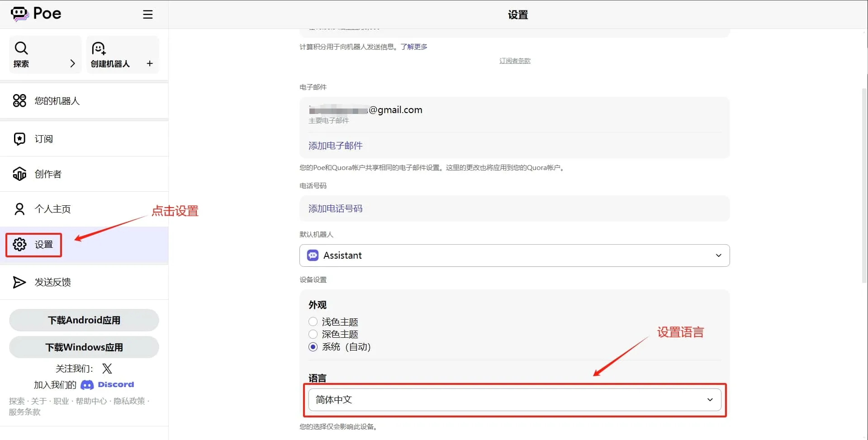Viewport: 868px width, 440px height.
Task: Select the 设置 menu entry
Action: (x=84, y=245)
